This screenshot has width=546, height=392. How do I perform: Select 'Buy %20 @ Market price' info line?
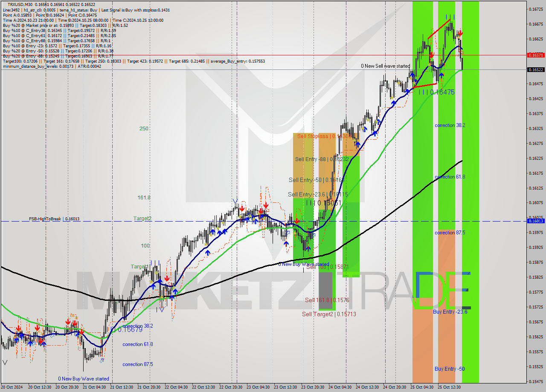point(65,25)
